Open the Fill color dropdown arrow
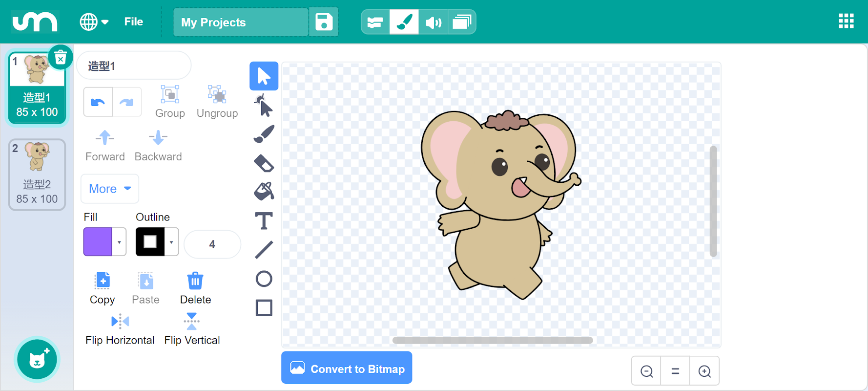The width and height of the screenshot is (868, 391). (x=119, y=242)
